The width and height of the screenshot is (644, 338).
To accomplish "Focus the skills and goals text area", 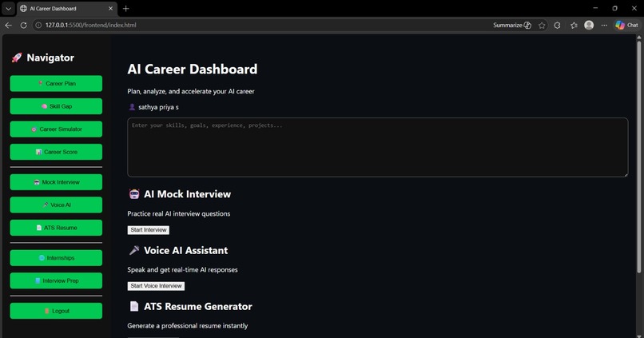I will point(377,148).
